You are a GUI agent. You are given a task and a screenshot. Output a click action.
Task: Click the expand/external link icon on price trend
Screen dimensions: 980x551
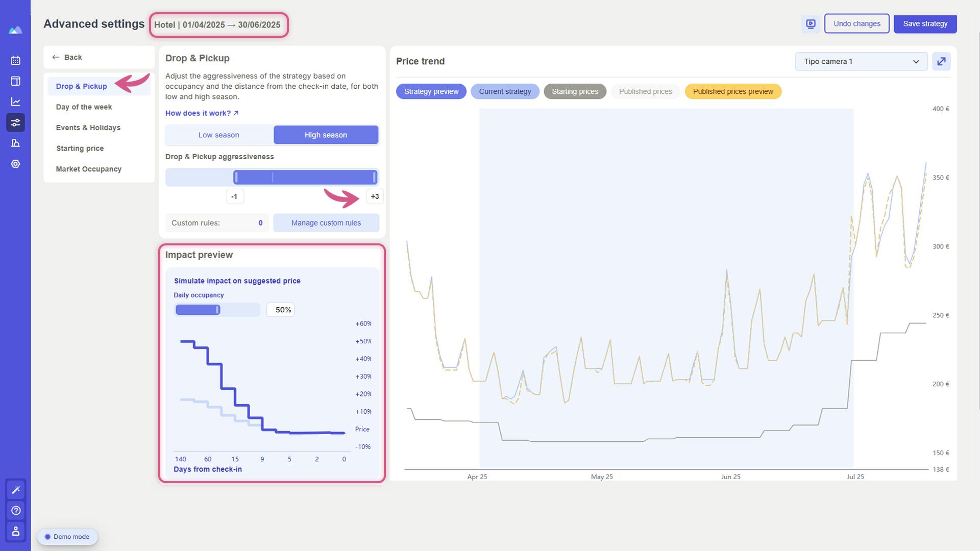coord(941,61)
